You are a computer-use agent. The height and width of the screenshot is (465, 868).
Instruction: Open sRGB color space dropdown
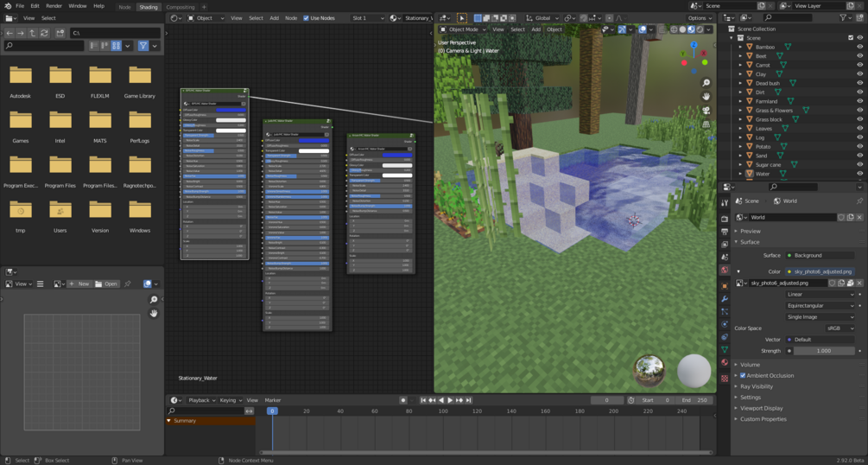pos(840,328)
